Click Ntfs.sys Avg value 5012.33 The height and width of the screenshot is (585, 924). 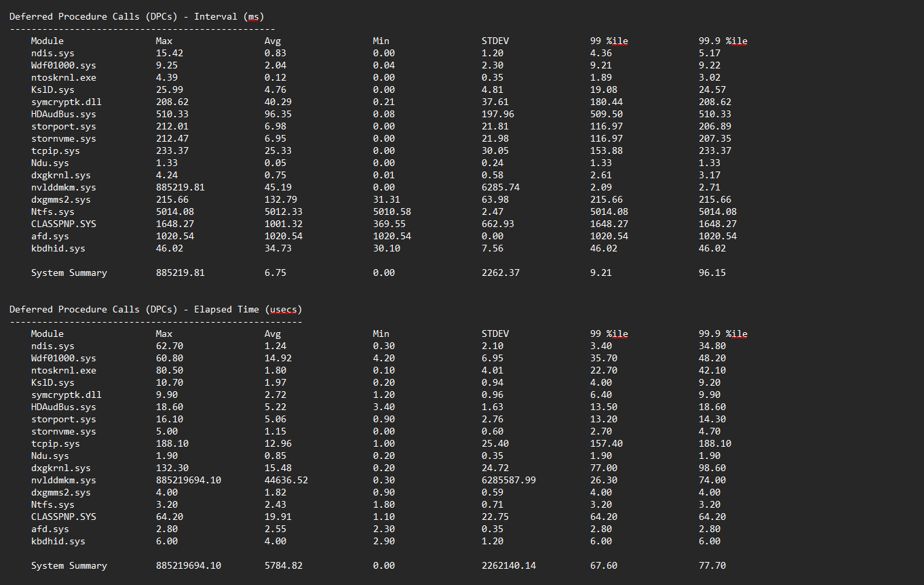283,211
